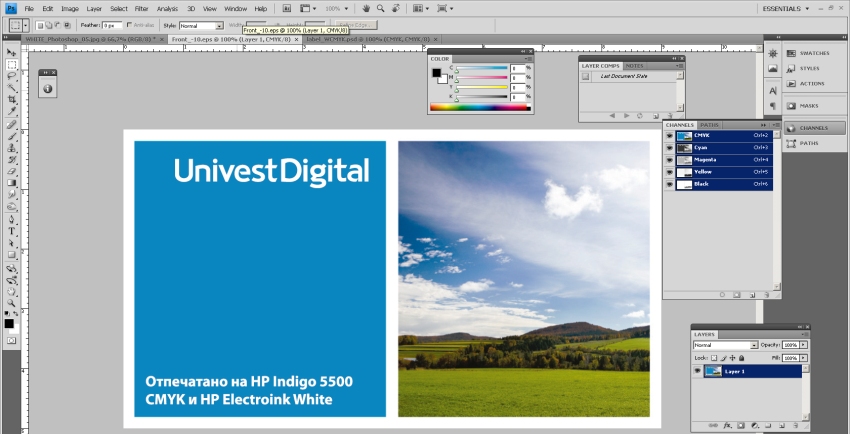The height and width of the screenshot is (434, 850).
Task: Switch to the PATHS tab beside CHANNELS
Action: click(x=709, y=125)
